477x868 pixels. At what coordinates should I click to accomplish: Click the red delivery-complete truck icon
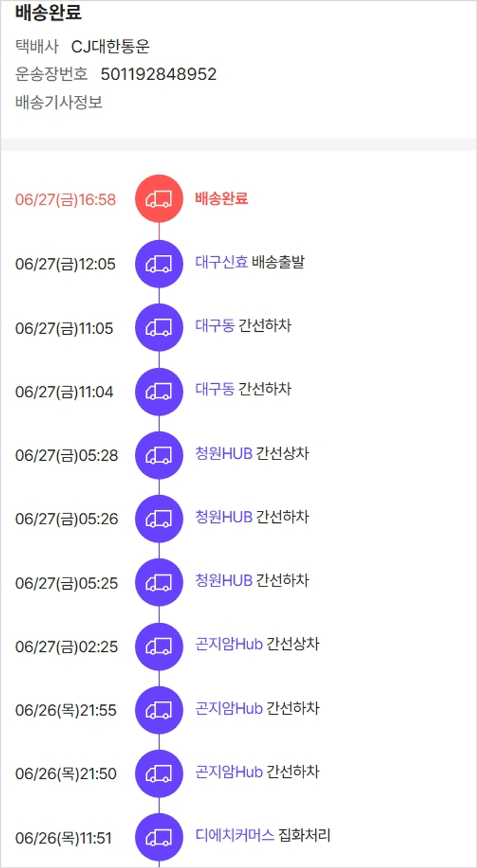(x=159, y=199)
